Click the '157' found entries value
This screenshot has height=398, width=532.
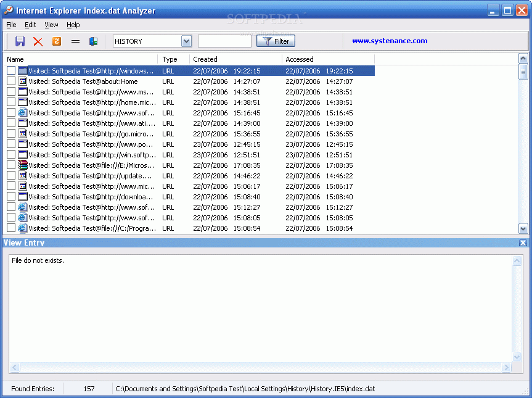(x=89, y=389)
